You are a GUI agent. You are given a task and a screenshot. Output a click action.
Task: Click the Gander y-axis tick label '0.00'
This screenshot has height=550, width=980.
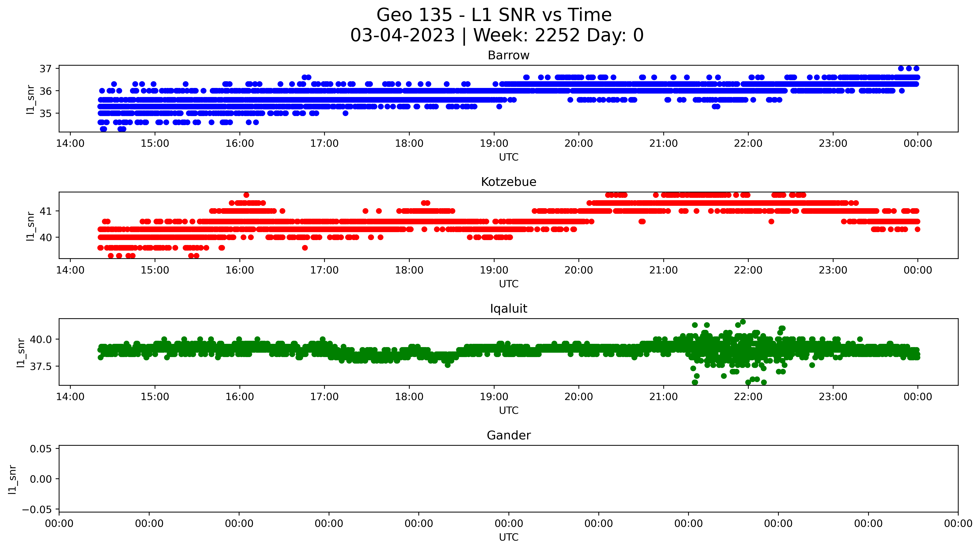pyautogui.click(x=41, y=479)
